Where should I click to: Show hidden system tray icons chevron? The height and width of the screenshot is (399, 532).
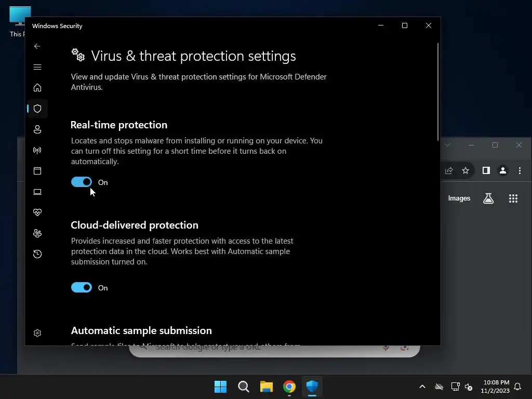point(422,387)
